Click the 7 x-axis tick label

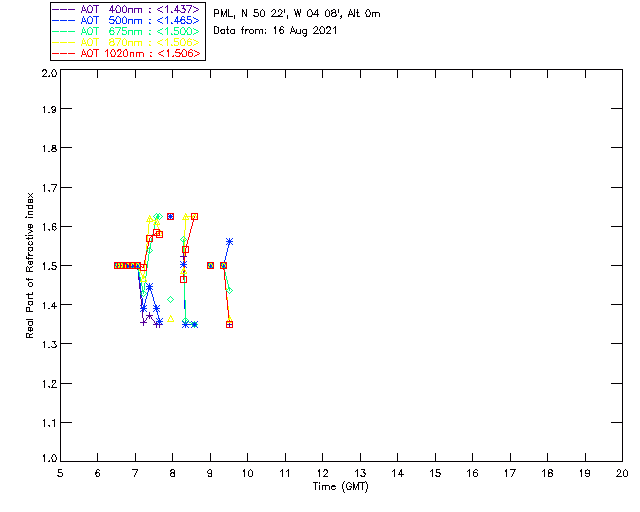(x=135, y=473)
